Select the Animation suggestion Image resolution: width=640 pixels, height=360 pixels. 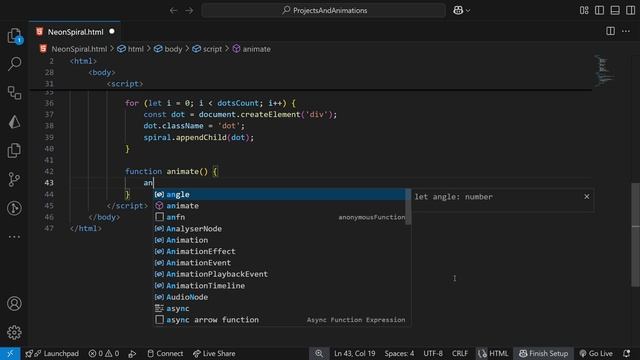point(282,240)
